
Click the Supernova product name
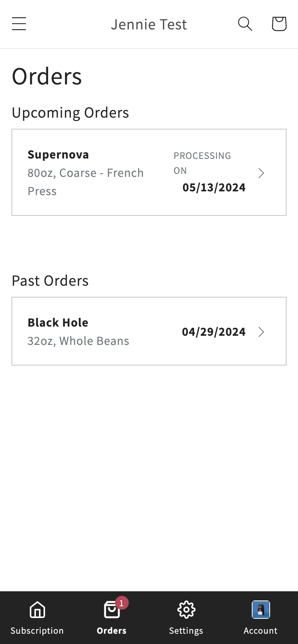(x=58, y=155)
